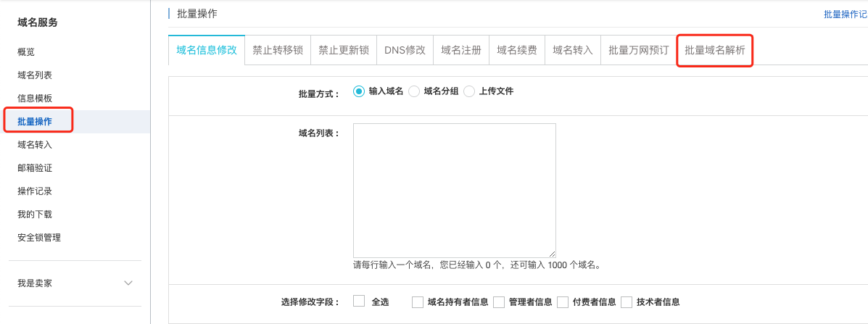Enable the 管理者信息 checkbox

pos(499,302)
